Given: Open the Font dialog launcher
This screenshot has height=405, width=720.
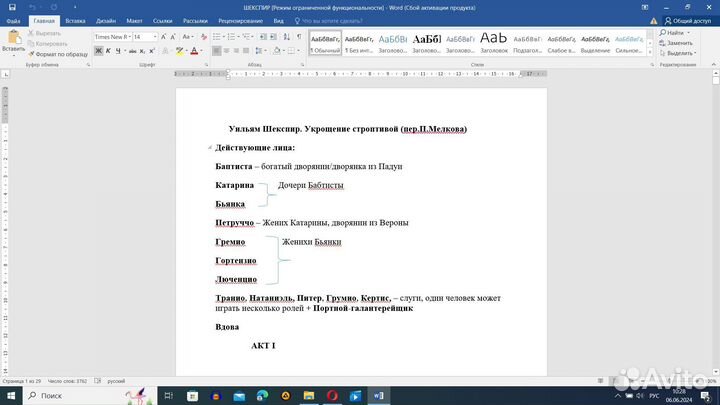Looking at the screenshot, I should (x=206, y=65).
